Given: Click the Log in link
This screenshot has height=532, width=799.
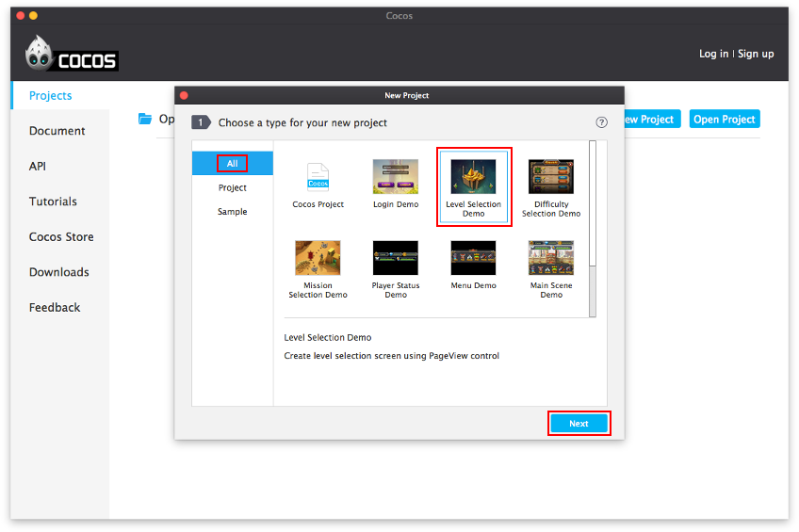Looking at the screenshot, I should click(713, 54).
